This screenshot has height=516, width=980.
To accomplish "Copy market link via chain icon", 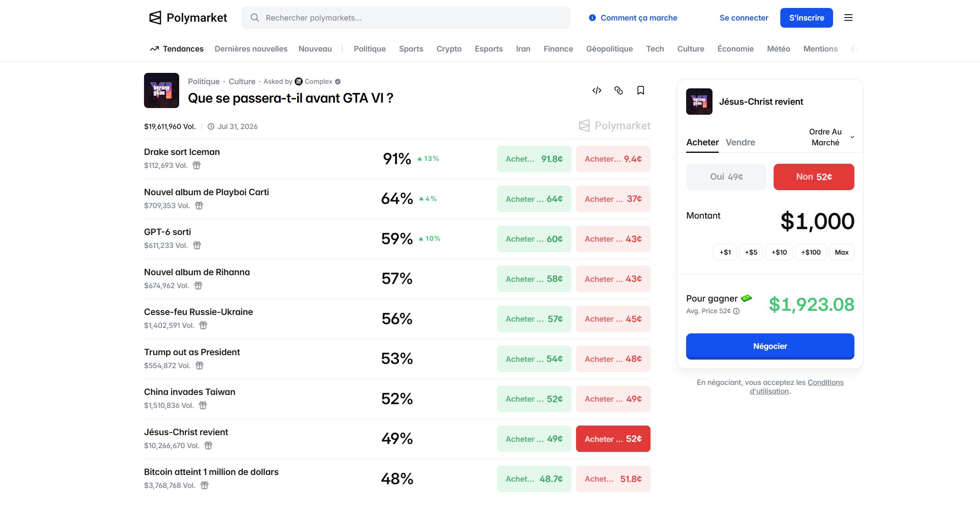I will [x=618, y=90].
